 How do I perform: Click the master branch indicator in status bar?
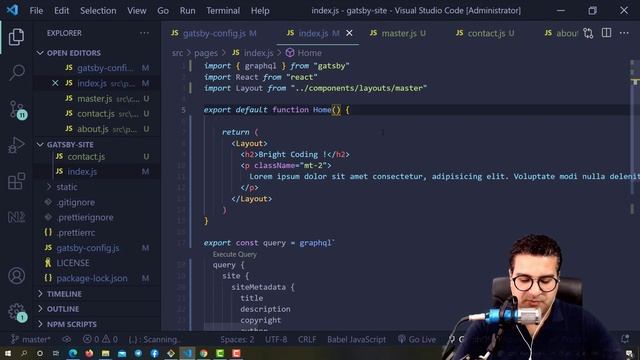[31, 339]
